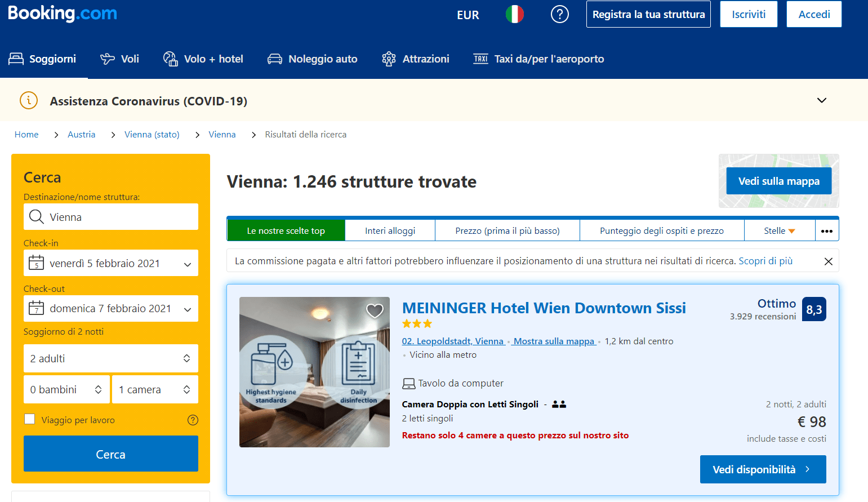Click the desk icon next to Tavolo da computer

409,384
